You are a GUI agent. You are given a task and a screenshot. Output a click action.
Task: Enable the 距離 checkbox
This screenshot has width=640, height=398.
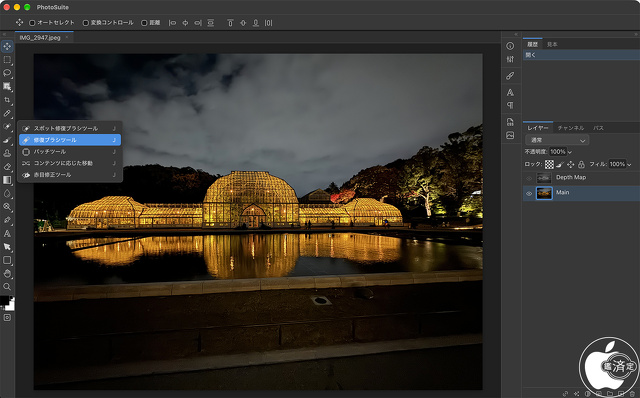(144, 23)
